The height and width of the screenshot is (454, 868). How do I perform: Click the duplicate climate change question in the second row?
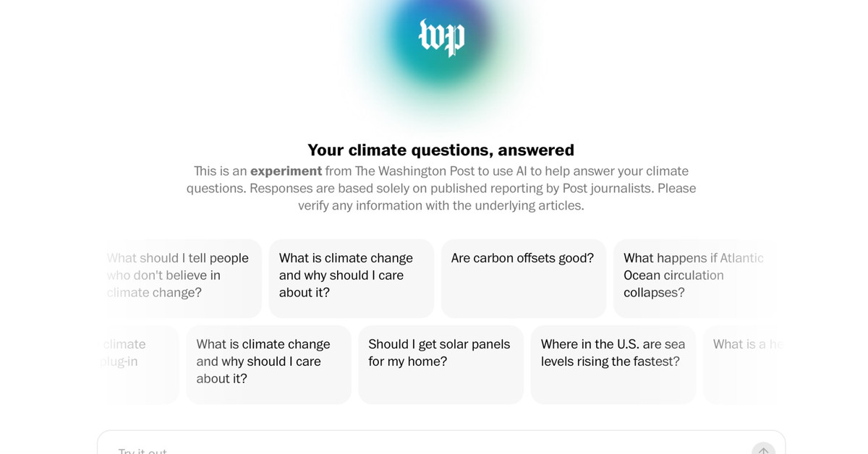268,364
